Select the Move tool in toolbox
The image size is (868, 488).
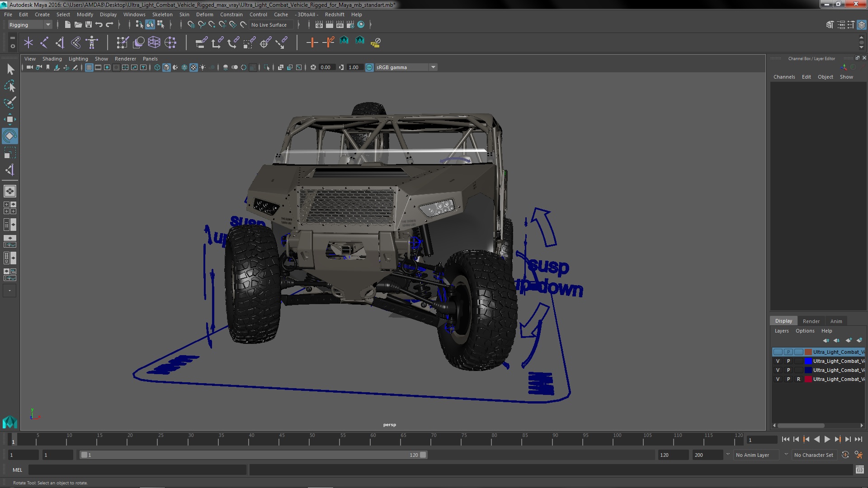(x=9, y=119)
